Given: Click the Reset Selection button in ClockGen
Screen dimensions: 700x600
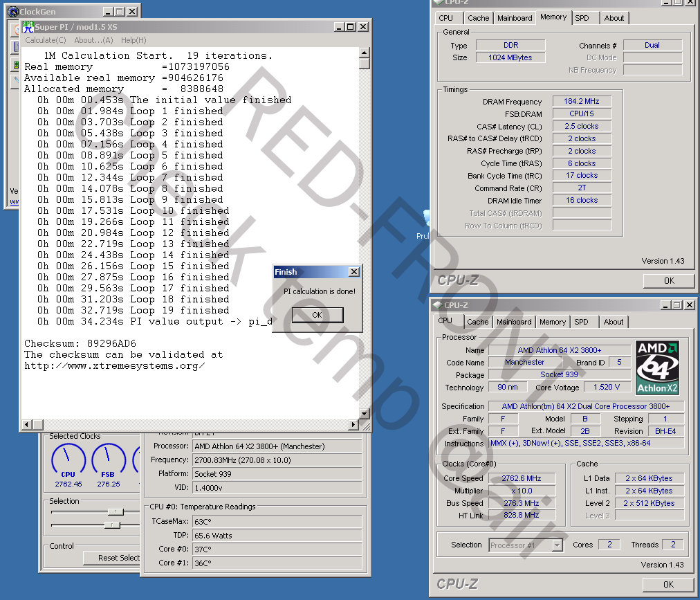Looking at the screenshot, I should (111, 558).
